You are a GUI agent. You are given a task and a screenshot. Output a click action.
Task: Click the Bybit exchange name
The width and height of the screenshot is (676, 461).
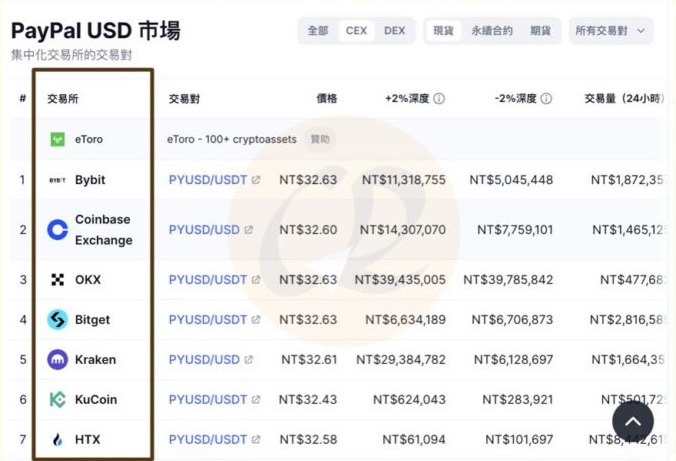(90, 180)
